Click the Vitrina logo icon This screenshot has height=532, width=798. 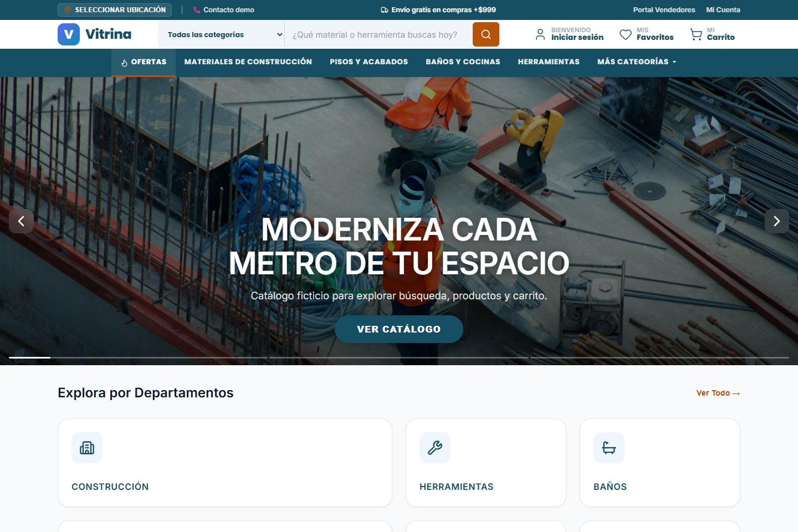pyautogui.click(x=69, y=34)
